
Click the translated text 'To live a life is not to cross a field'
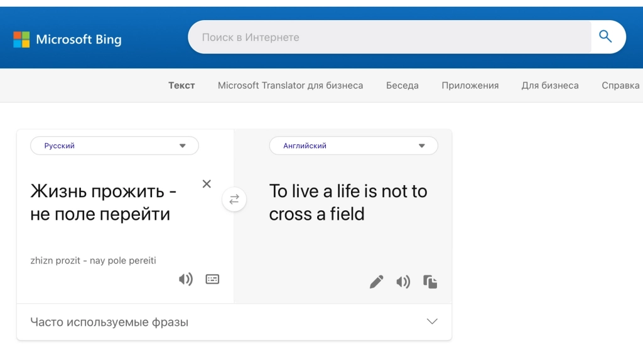[x=348, y=203]
